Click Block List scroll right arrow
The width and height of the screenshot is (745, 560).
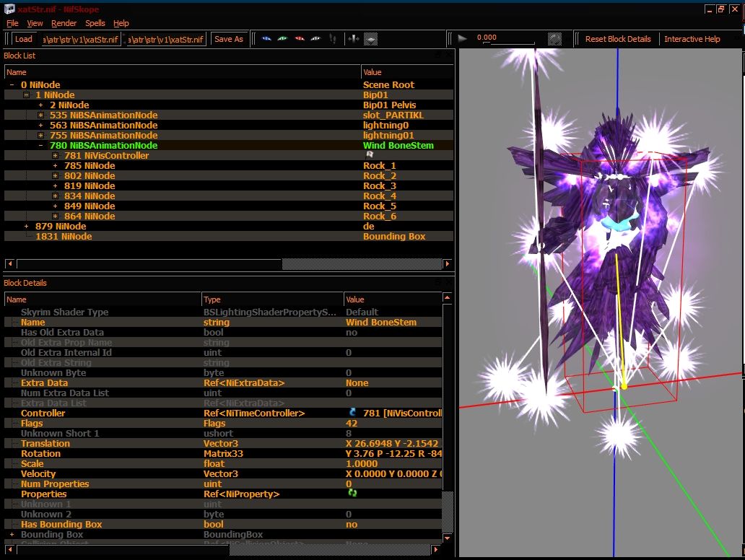tap(447, 263)
